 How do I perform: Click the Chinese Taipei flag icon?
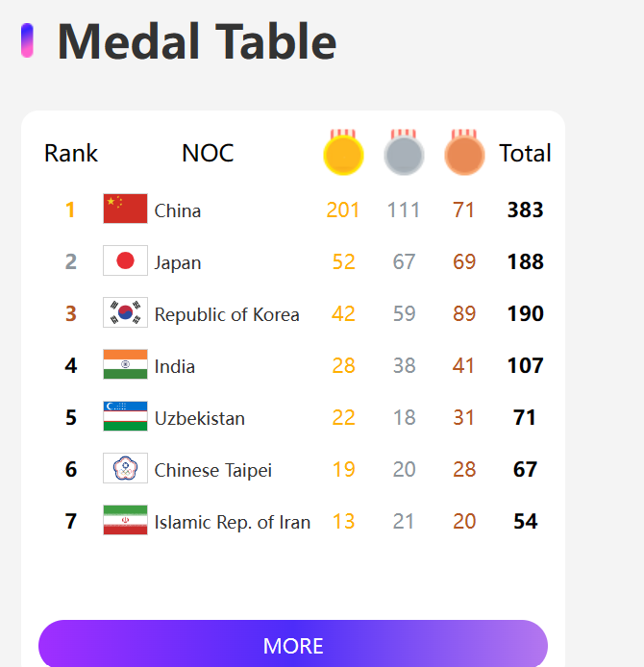click(125, 469)
